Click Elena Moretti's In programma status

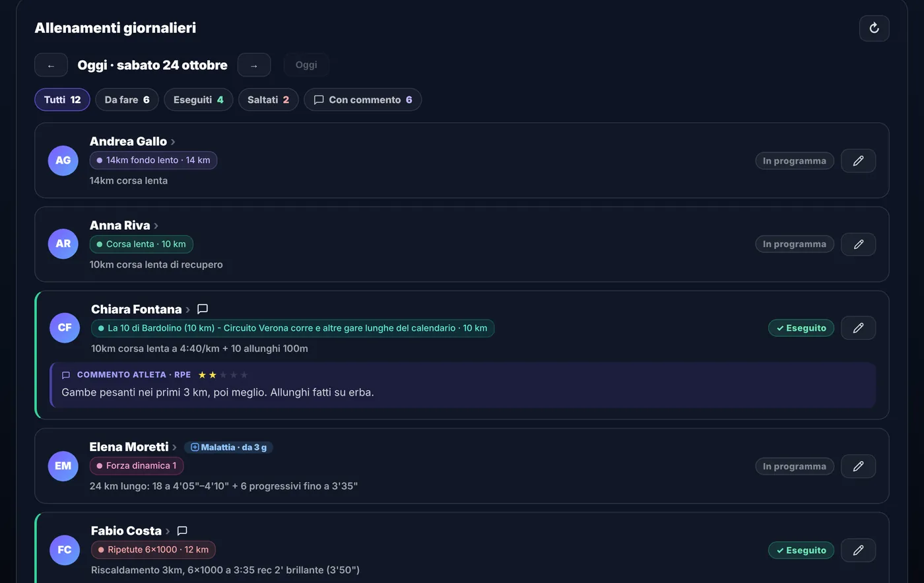coord(795,466)
